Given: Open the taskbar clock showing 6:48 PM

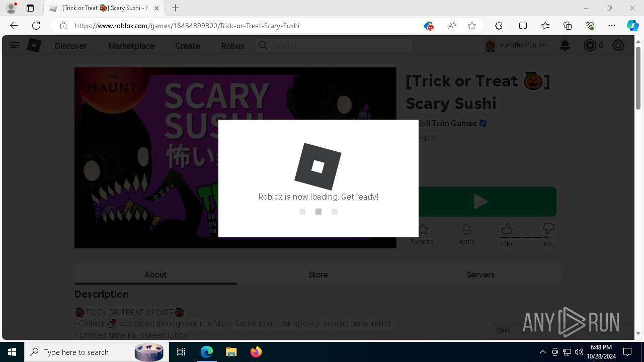Looking at the screenshot, I should [601, 352].
